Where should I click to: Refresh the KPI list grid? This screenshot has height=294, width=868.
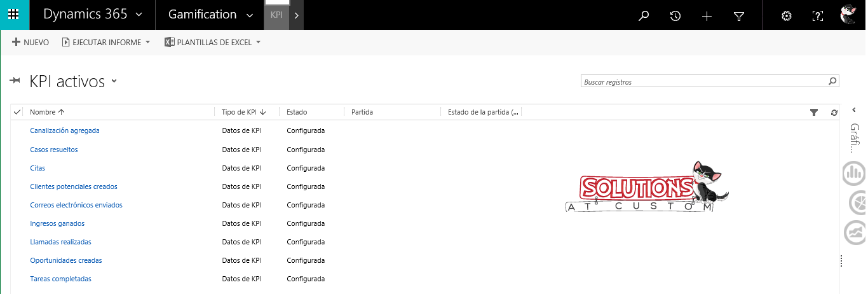[834, 112]
